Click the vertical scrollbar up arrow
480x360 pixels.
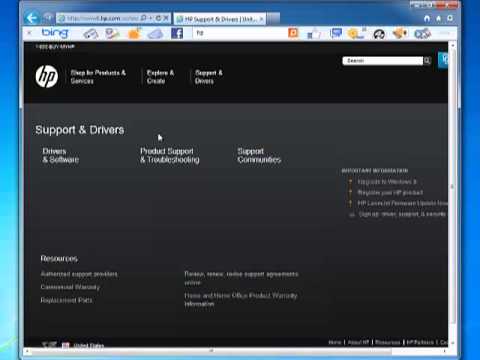pyautogui.click(x=452, y=45)
